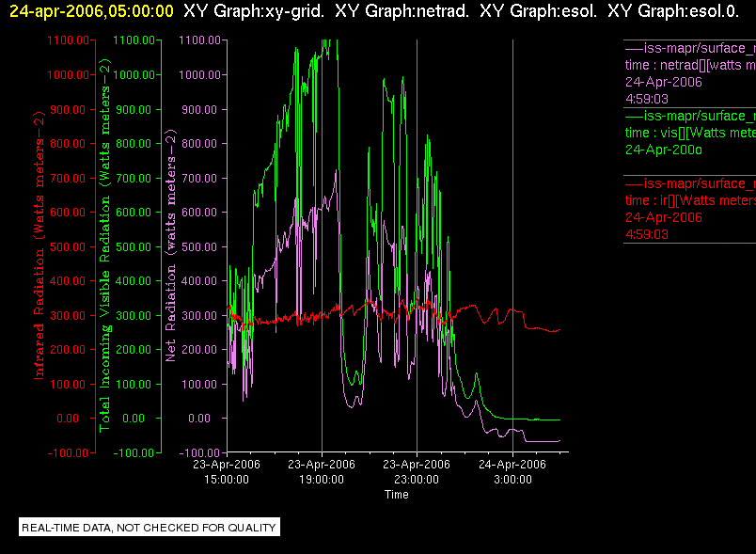The height and width of the screenshot is (554, 756).
Task: Click the 23-Apr-2006 23:00:00 time label
Action: [417, 472]
